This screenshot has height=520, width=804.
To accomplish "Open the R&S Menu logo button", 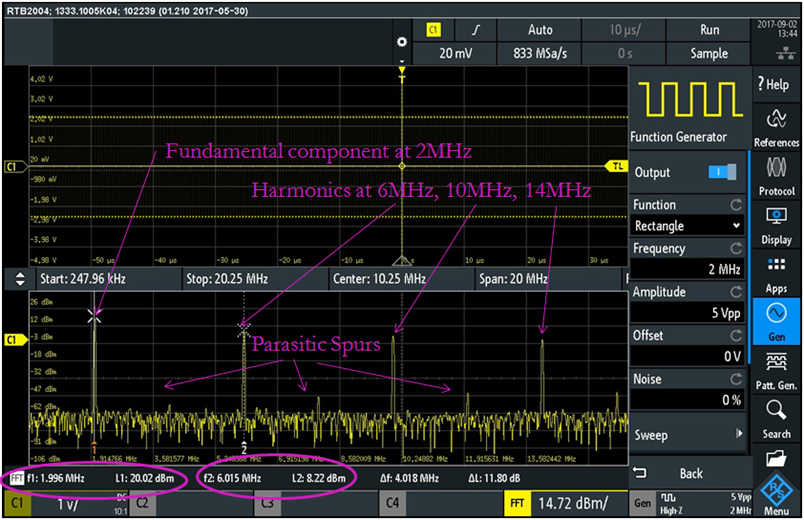I will pyautogui.click(x=776, y=494).
